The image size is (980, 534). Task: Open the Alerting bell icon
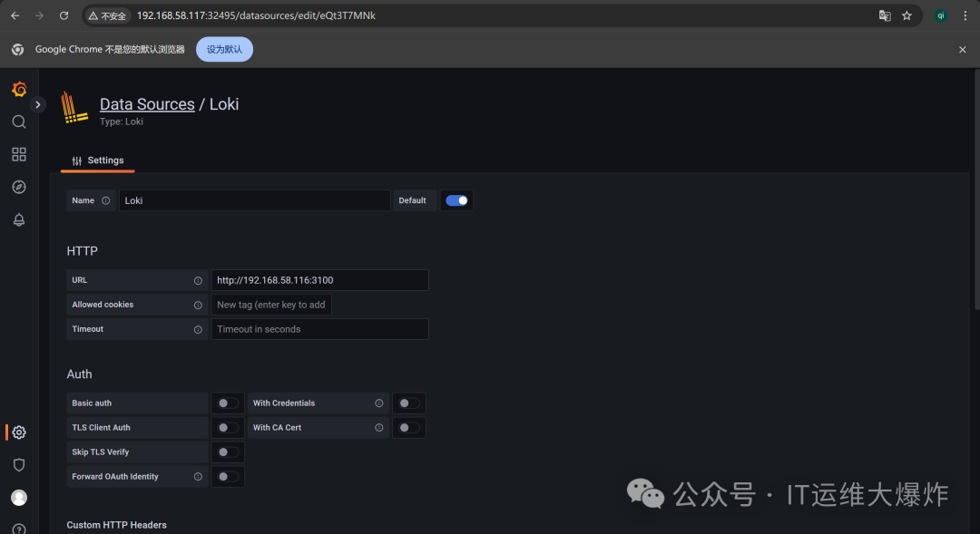point(19,219)
